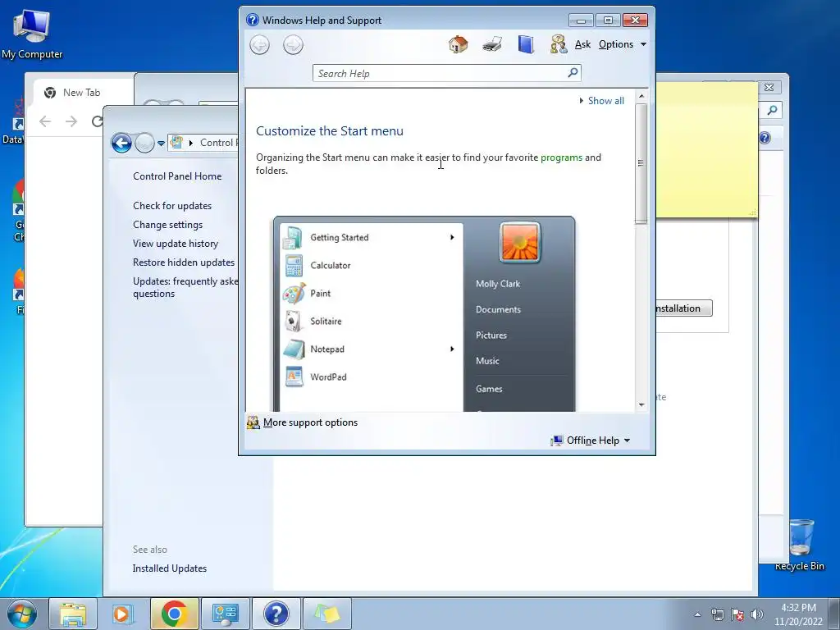Launch Windows Media Player from taskbar

click(x=123, y=614)
